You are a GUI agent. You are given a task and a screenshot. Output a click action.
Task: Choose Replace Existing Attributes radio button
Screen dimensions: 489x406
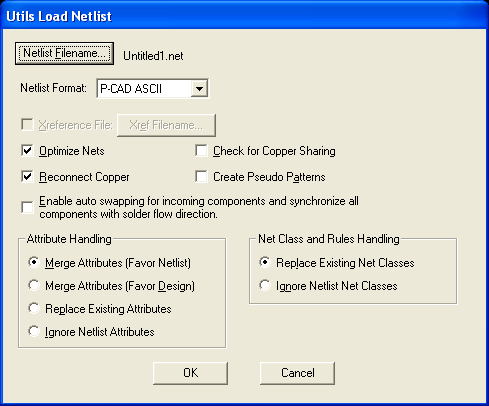pyautogui.click(x=34, y=309)
